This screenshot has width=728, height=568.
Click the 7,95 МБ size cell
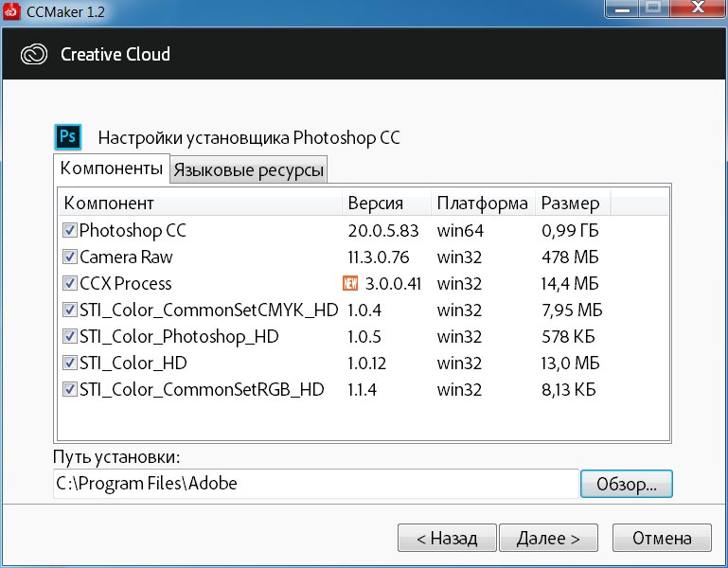tap(572, 310)
